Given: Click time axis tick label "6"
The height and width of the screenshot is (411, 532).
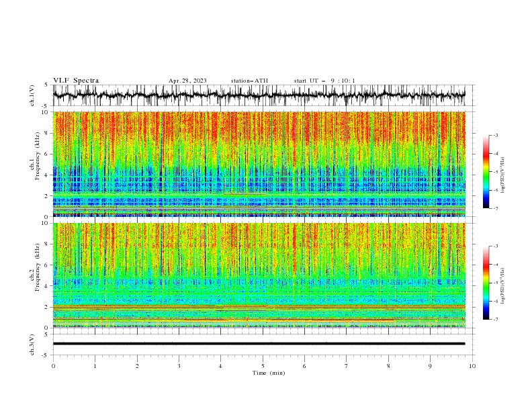Looking at the screenshot, I should coord(304,366).
